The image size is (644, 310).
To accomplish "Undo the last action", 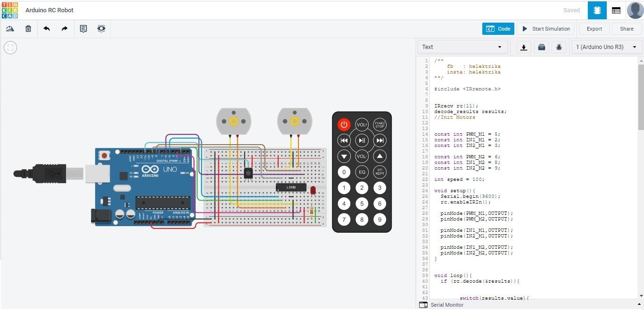I will pyautogui.click(x=47, y=29).
